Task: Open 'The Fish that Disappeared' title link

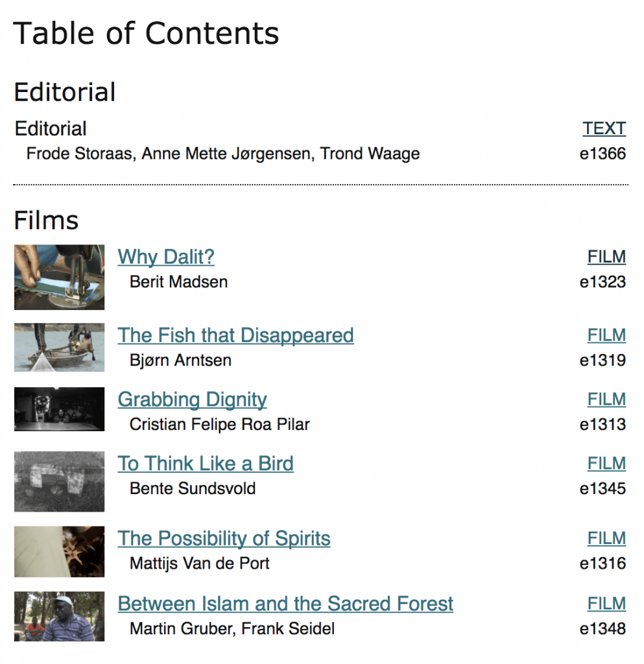Action: coord(235,335)
